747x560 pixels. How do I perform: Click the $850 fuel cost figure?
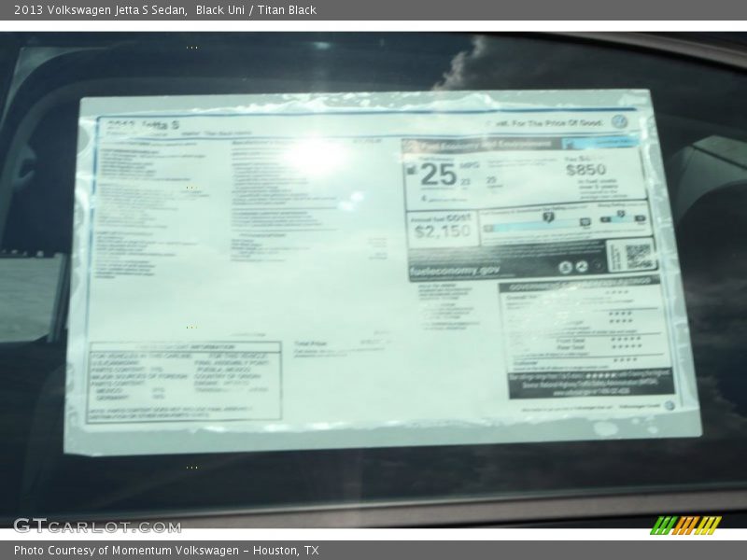pyautogui.click(x=585, y=171)
